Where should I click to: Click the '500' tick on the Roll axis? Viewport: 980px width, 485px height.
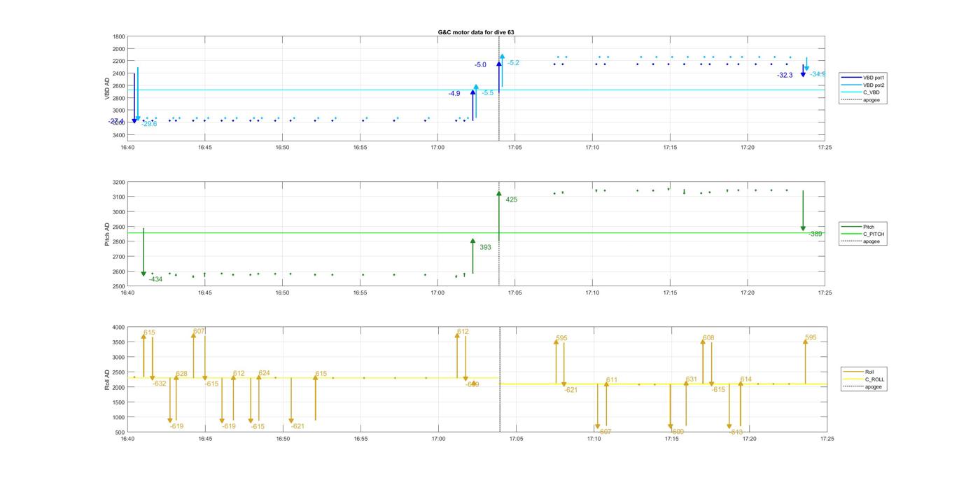(120, 433)
